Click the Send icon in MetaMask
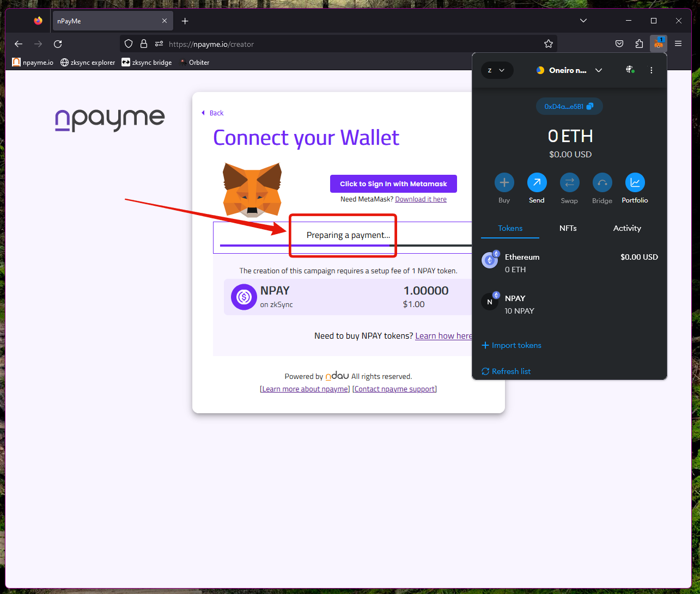This screenshot has width=700, height=594. (x=537, y=182)
